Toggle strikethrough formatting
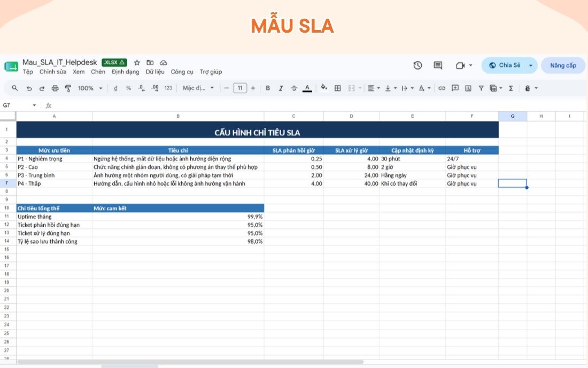The width and height of the screenshot is (588, 368). tap(294, 88)
